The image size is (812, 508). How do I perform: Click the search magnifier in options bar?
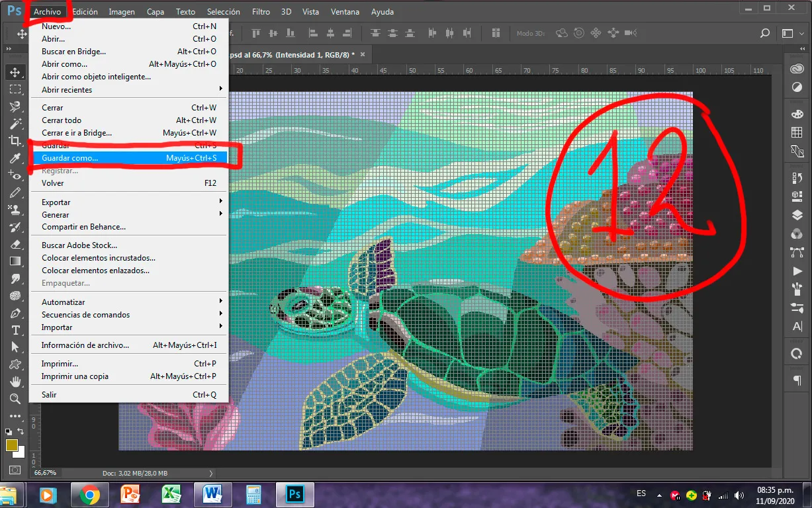coord(765,33)
